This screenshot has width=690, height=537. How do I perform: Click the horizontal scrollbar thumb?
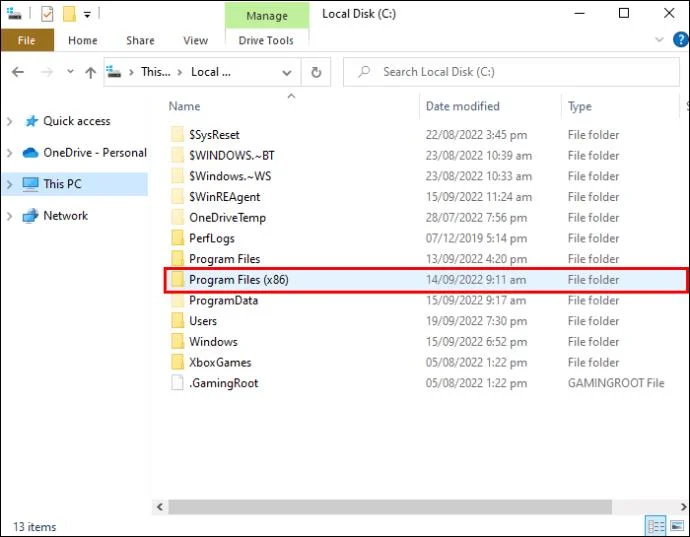(390, 507)
